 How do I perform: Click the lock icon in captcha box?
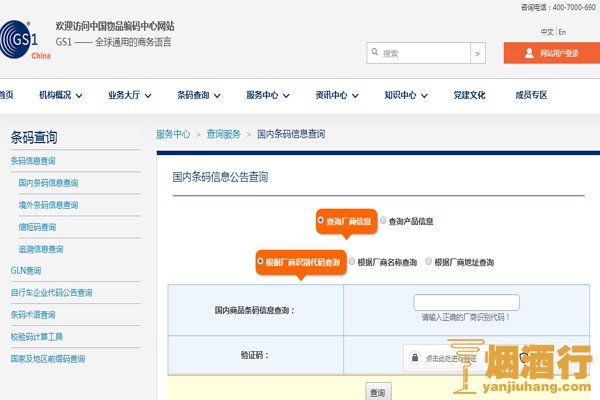coord(416,357)
